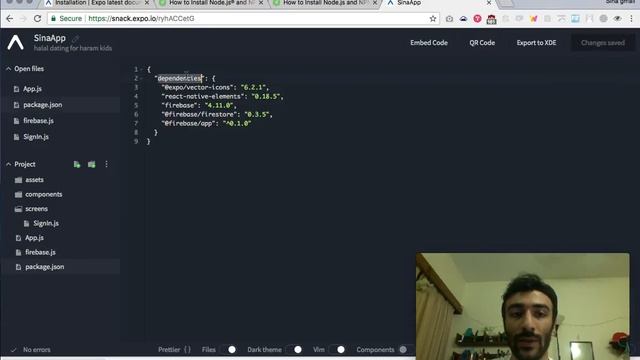Click SinaApp project title
The width and height of the screenshot is (640, 360).
pos(50,38)
